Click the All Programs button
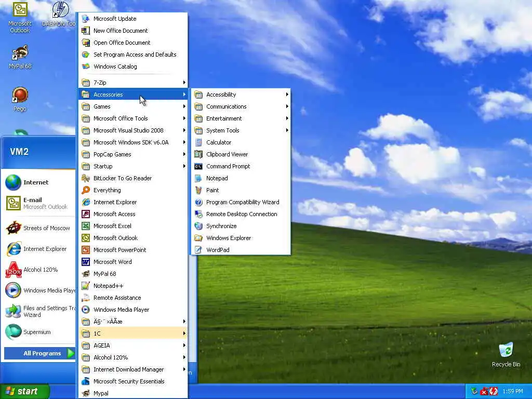Image resolution: width=532 pixels, height=399 pixels. click(x=39, y=353)
